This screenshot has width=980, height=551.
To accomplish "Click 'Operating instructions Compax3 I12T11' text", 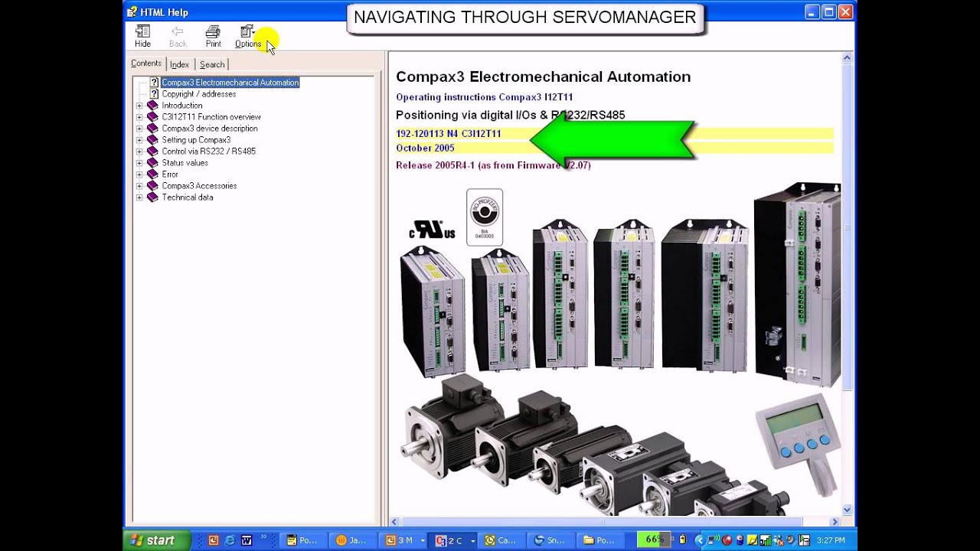I will coord(484,97).
